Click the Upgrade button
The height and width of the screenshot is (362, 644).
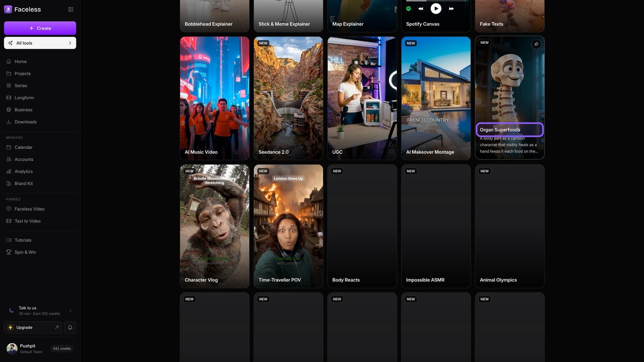tap(33, 327)
